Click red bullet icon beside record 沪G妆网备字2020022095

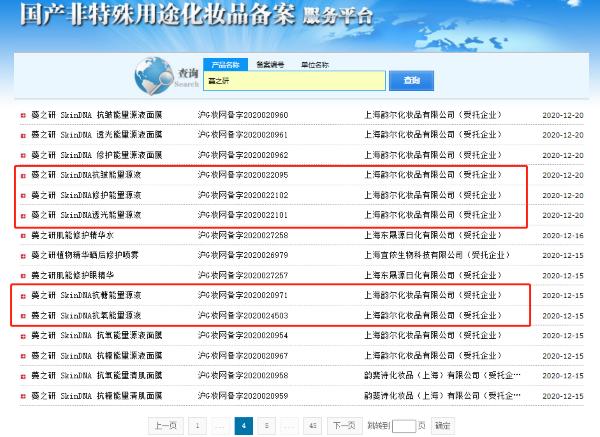click(23, 175)
